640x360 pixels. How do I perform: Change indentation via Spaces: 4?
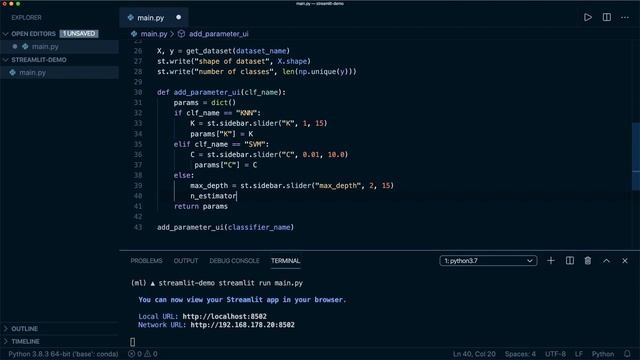(520, 354)
